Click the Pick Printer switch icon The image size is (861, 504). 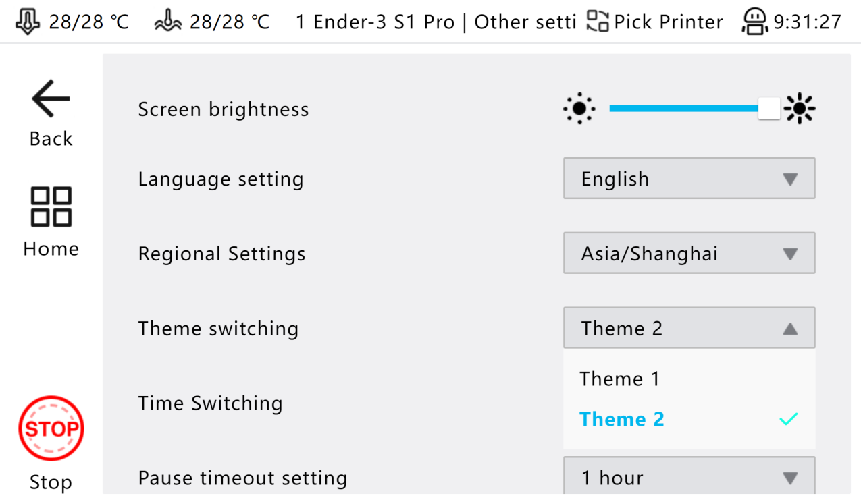598,22
